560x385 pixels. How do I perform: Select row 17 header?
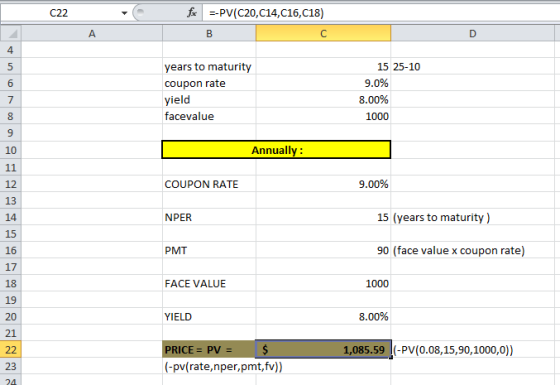(11, 266)
